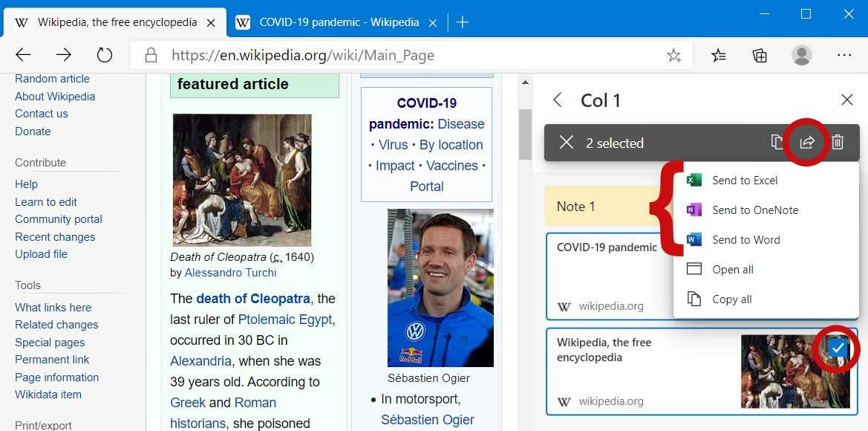Open the Alexandria link
Viewport: 868px width, 431px height.
tap(200, 361)
